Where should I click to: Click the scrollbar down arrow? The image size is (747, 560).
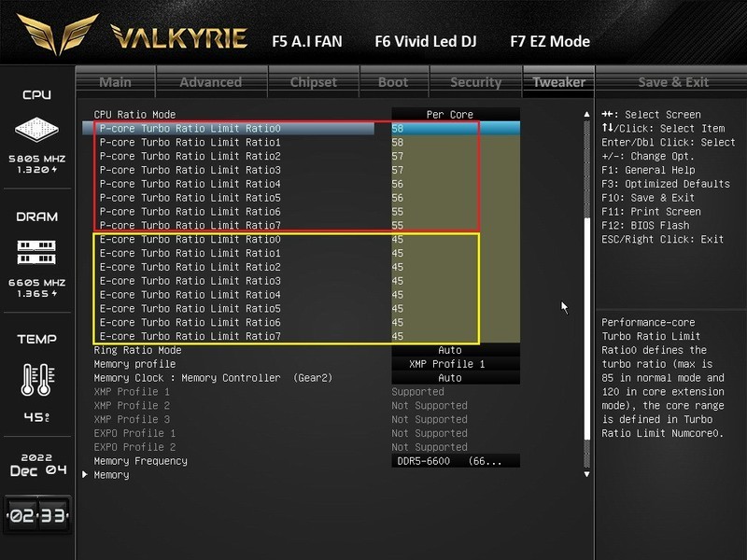585,474
